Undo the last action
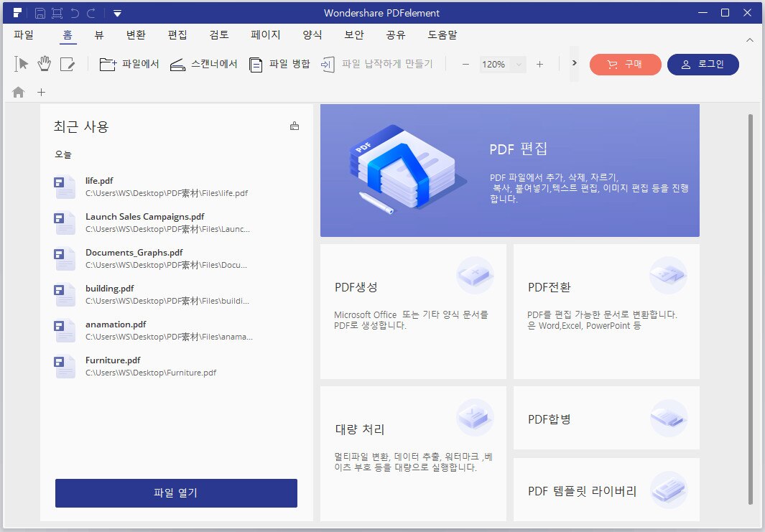 click(75, 13)
